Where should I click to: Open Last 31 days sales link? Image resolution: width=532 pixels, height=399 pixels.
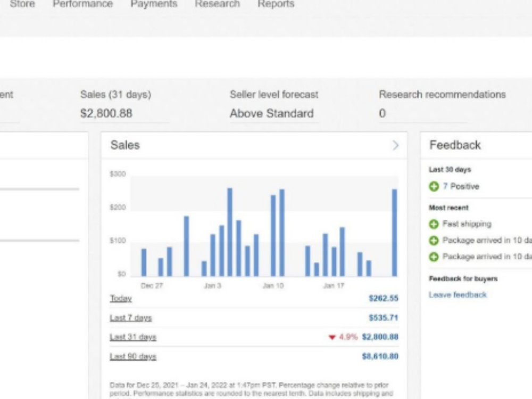coord(132,337)
